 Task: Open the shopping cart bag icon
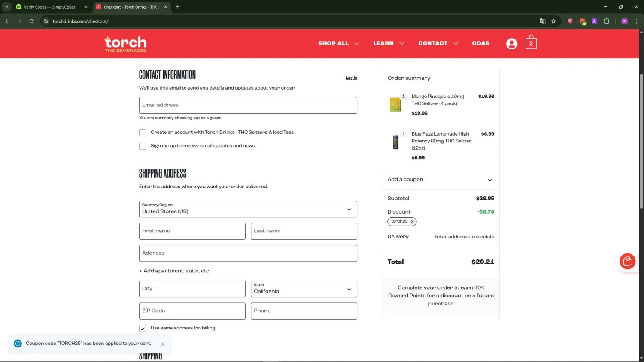(531, 42)
